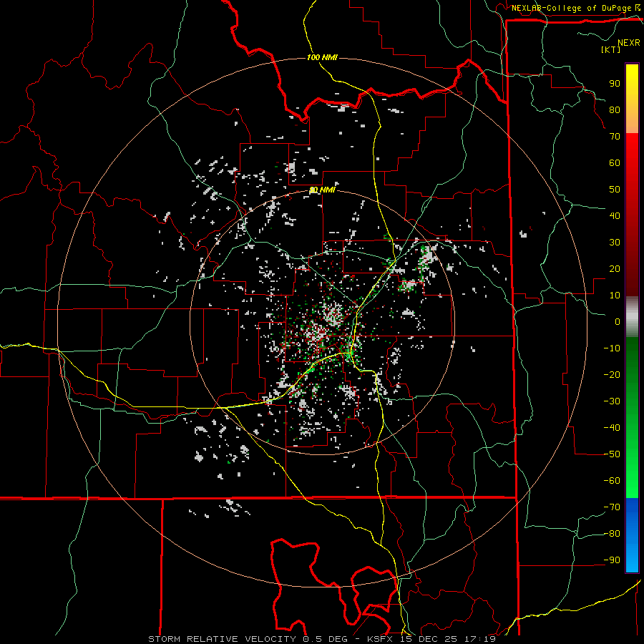This screenshot has width=644, height=644.
Task: Click the 90 value on velocity scale
Action: 615,84
